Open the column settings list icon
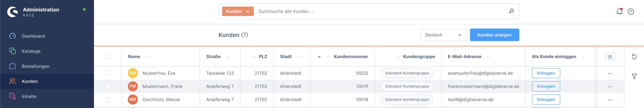The height and width of the screenshot is (108, 644). (610, 57)
